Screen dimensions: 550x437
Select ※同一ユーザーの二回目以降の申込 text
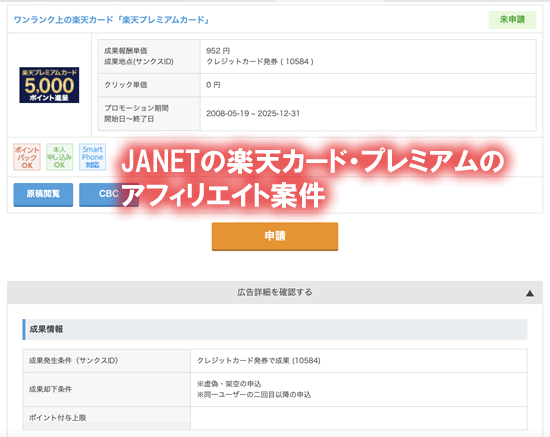point(254,395)
